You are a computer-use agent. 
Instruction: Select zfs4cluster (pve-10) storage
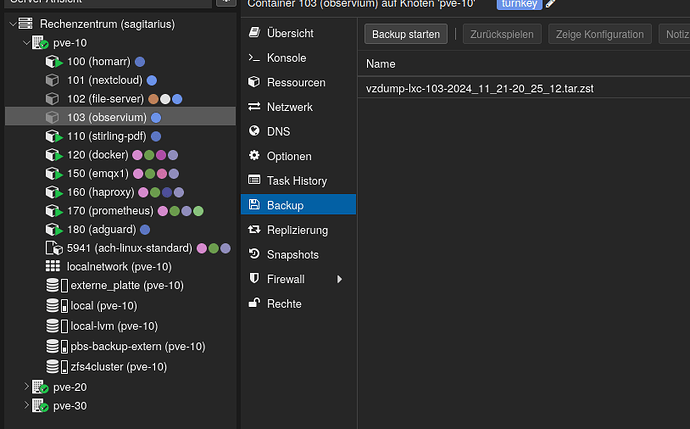click(x=121, y=367)
